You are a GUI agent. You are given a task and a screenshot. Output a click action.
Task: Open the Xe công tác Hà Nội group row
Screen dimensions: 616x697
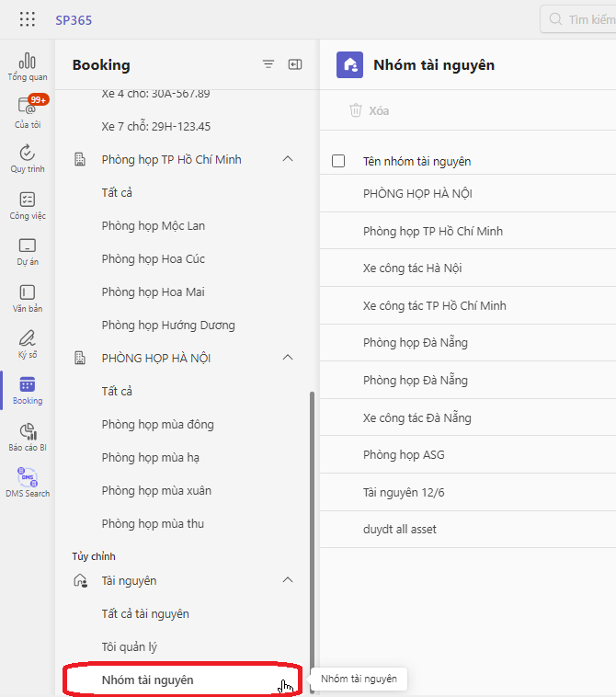(412, 268)
